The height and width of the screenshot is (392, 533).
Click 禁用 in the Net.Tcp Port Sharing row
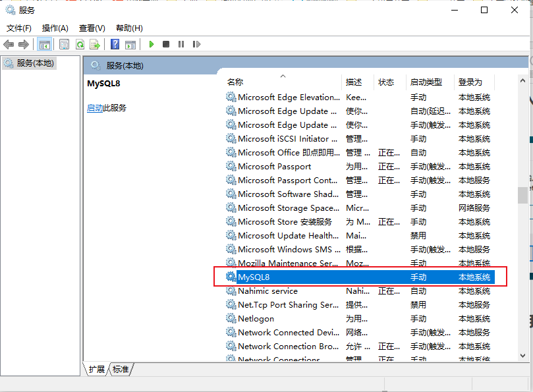click(x=418, y=304)
